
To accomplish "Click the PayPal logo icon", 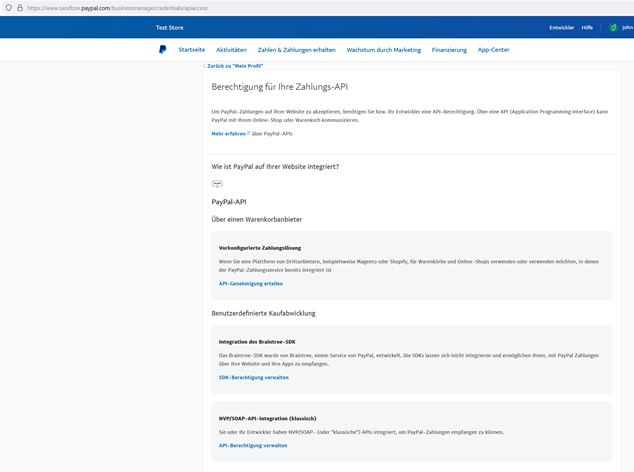I will (163, 49).
